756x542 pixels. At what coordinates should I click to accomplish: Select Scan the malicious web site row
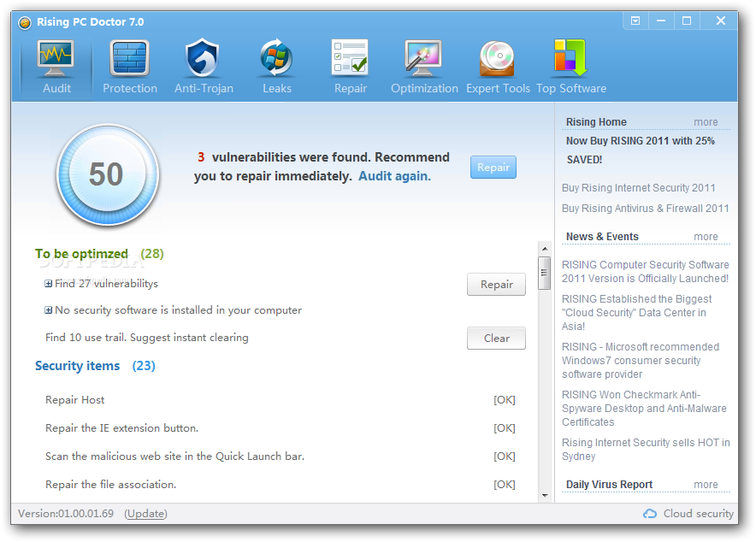point(281,457)
